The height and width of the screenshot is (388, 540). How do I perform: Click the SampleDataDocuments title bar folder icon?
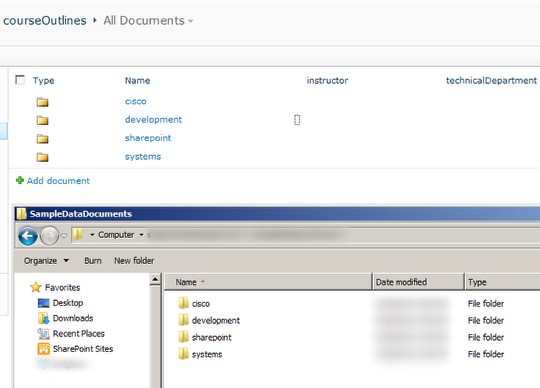pos(21,214)
